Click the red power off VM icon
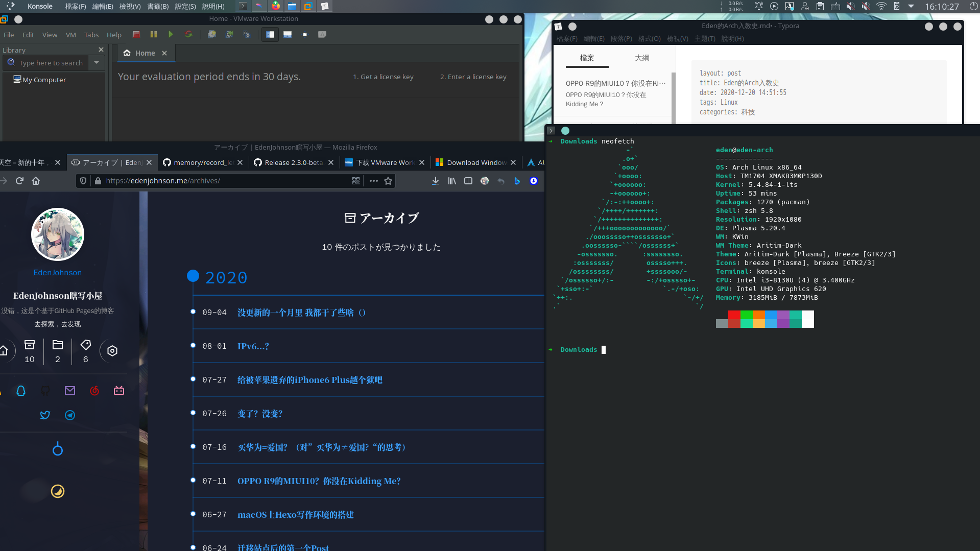The height and width of the screenshot is (551, 980). [x=136, y=34]
